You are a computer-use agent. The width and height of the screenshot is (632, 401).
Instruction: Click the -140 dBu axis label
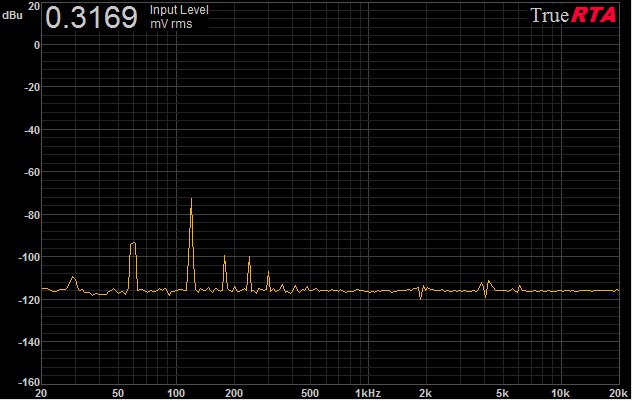pyautogui.click(x=29, y=342)
